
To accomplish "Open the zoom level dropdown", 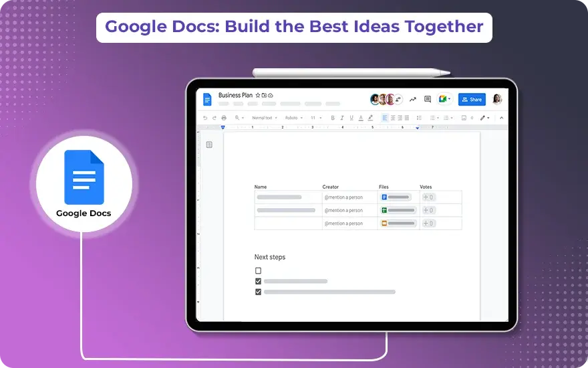I will [239, 118].
